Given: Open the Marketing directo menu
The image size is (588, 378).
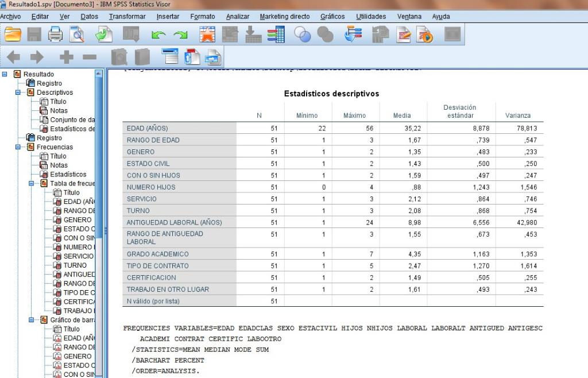Looking at the screenshot, I should click(285, 17).
